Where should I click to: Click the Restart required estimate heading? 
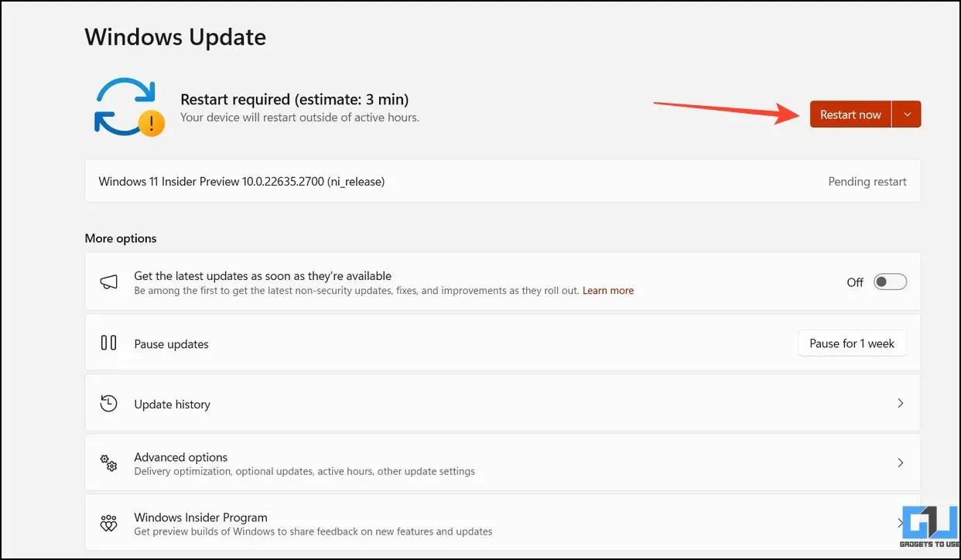coord(295,99)
